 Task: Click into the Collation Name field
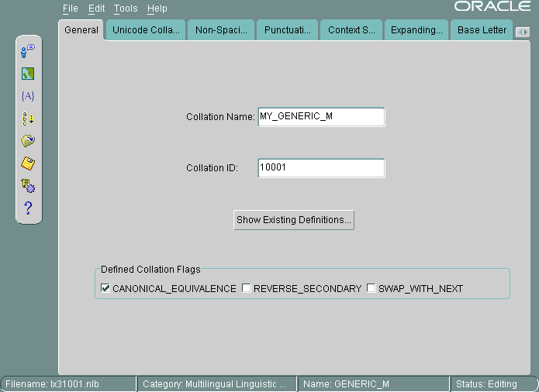click(x=321, y=117)
